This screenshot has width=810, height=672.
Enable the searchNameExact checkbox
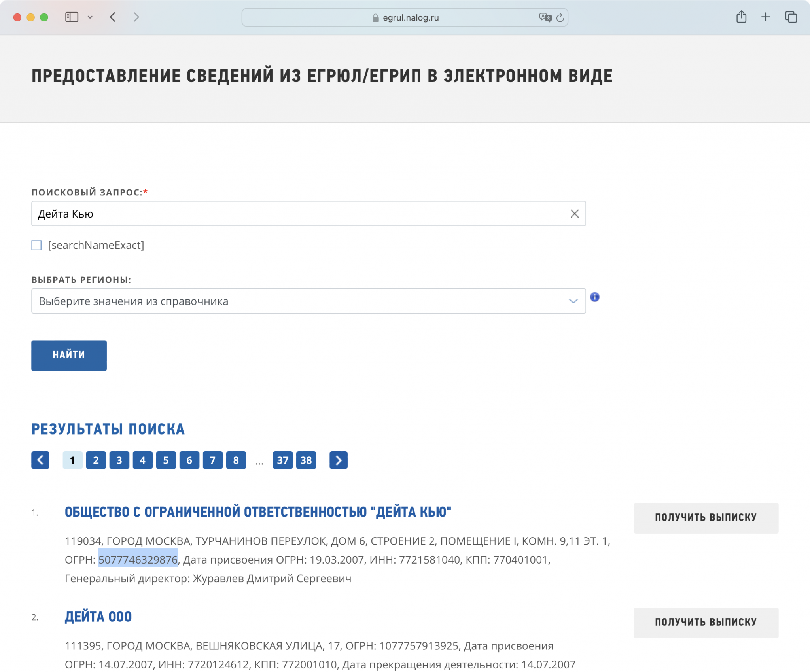pos(36,245)
